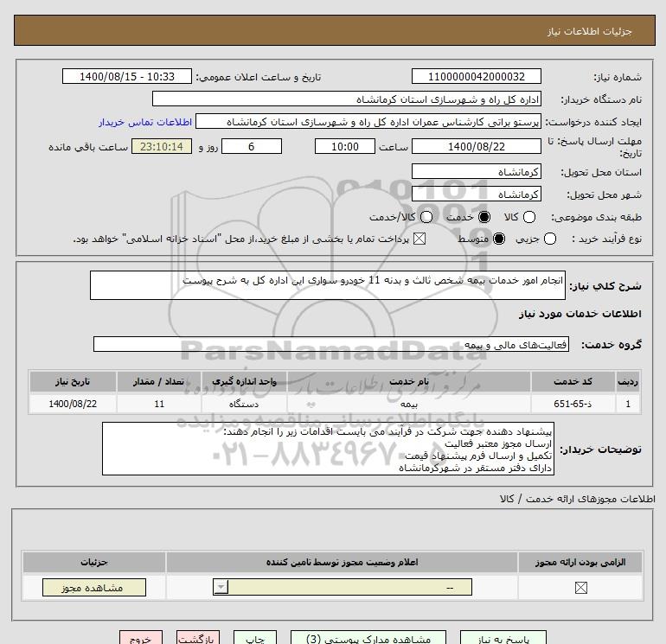Click the ایجاد کننده درخواست field
Screen dimensions: 666x644
point(368,122)
